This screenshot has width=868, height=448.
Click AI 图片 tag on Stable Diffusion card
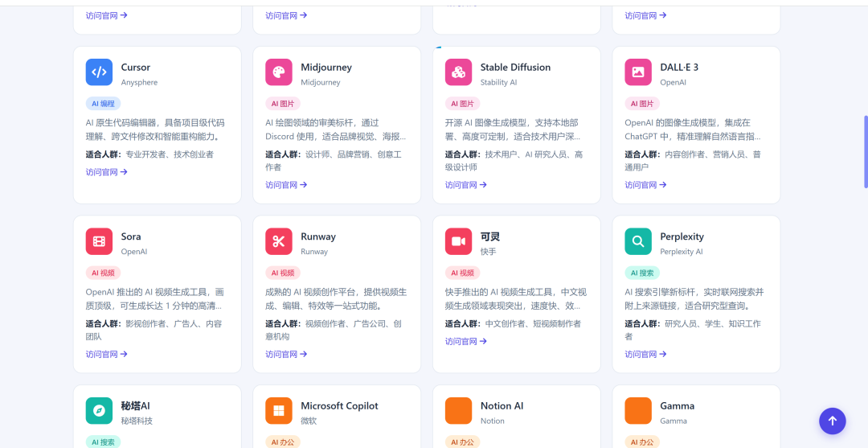click(462, 104)
